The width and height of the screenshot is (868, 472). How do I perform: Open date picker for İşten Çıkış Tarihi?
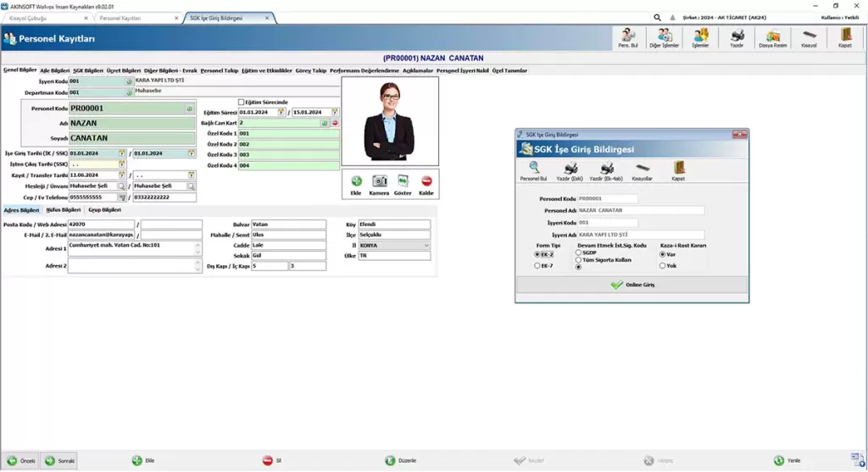click(122, 164)
